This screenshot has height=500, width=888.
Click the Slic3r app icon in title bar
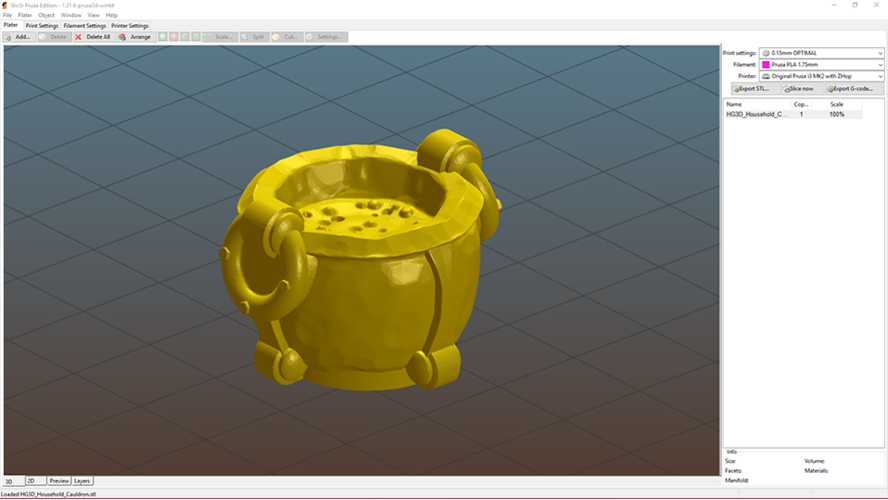point(5,5)
